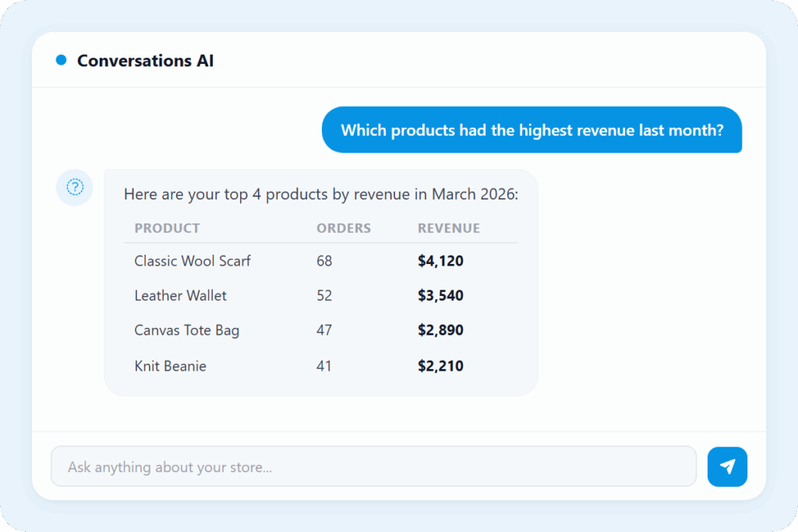798x532 pixels.
Task: Click the $3,540 revenue value
Action: pos(440,295)
